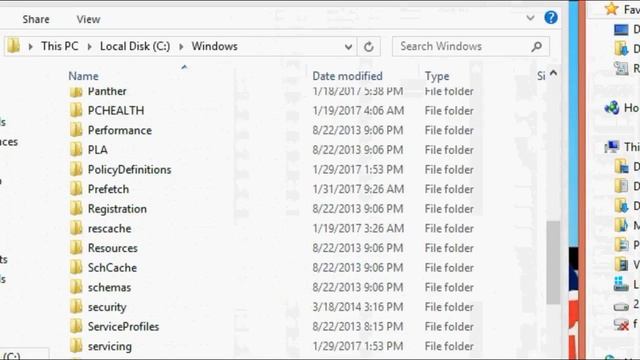Viewport: 640px width, 360px height.
Task: Select the rescache folder icon
Action: (76, 228)
